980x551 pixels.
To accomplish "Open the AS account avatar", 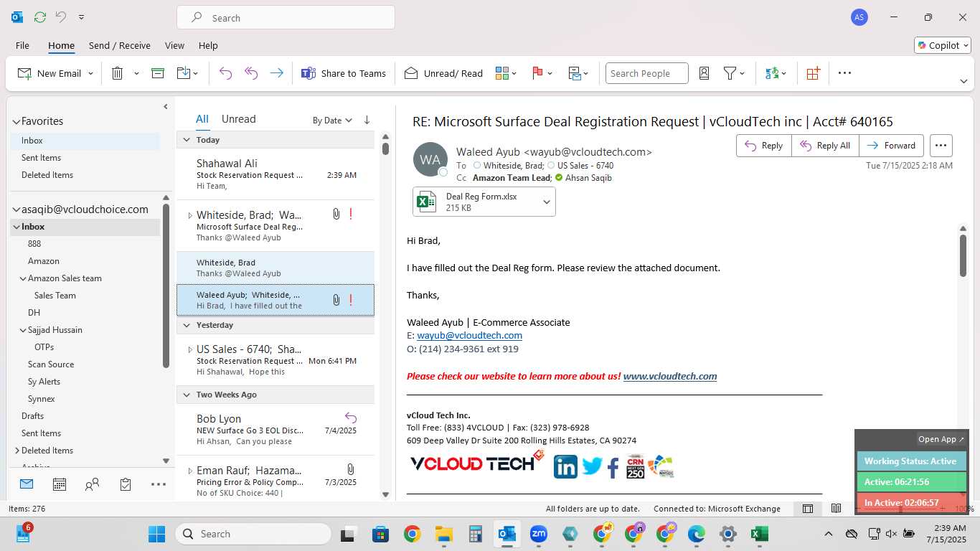I will pos(859,17).
